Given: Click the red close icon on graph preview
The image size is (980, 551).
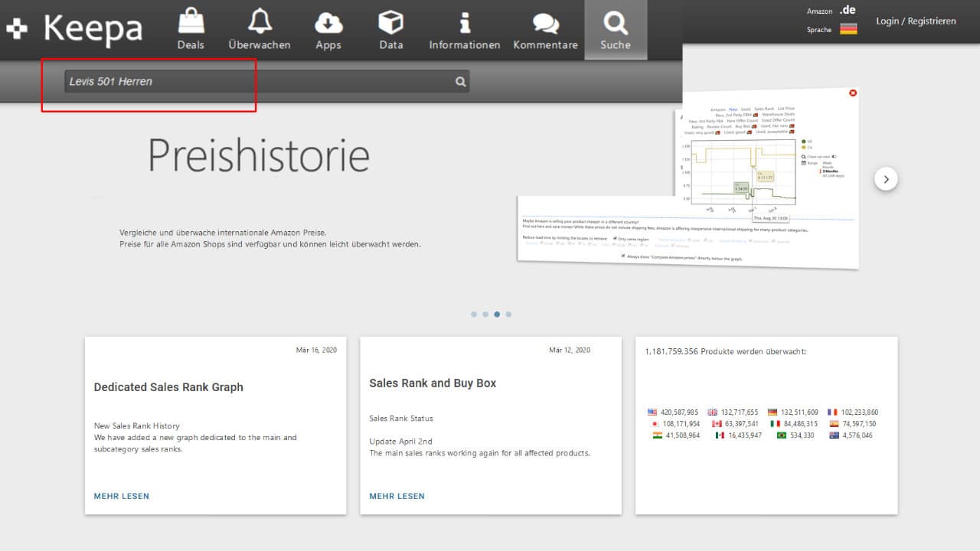Looking at the screenshot, I should pyautogui.click(x=853, y=93).
